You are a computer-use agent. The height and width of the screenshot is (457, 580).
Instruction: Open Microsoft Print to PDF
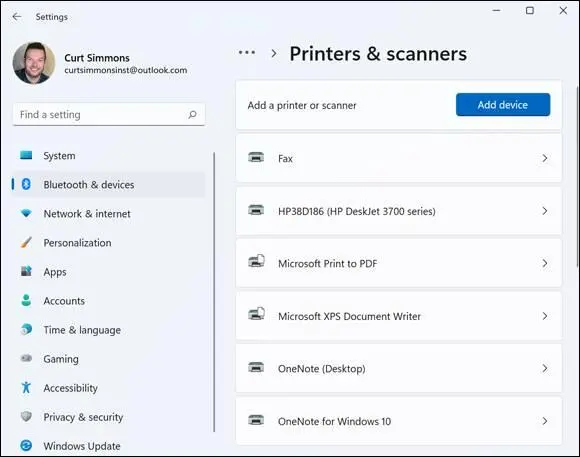click(398, 263)
